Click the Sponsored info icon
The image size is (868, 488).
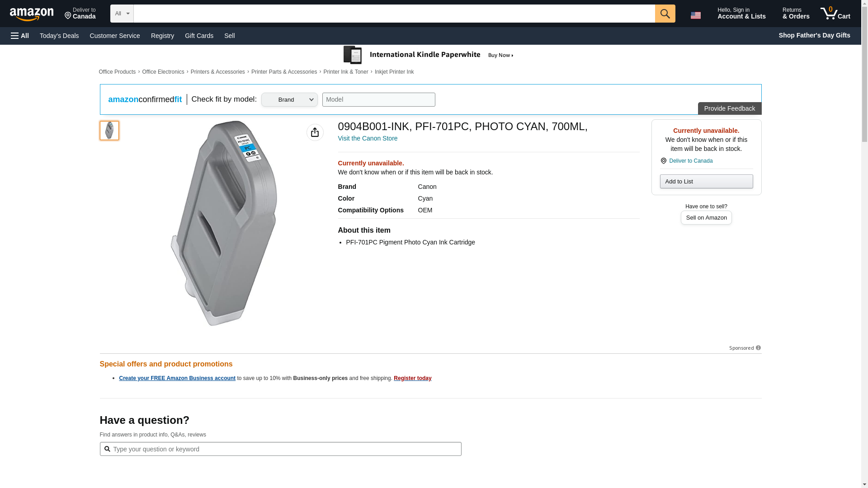click(x=758, y=348)
